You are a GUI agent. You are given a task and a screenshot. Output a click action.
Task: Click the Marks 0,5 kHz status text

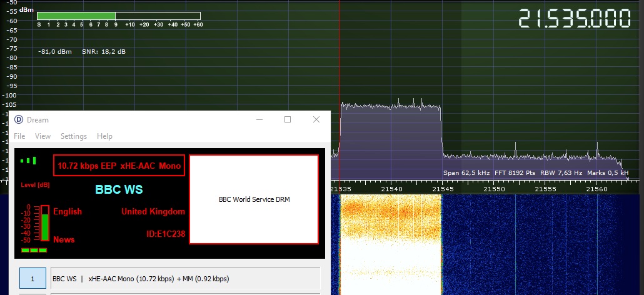[x=608, y=173]
